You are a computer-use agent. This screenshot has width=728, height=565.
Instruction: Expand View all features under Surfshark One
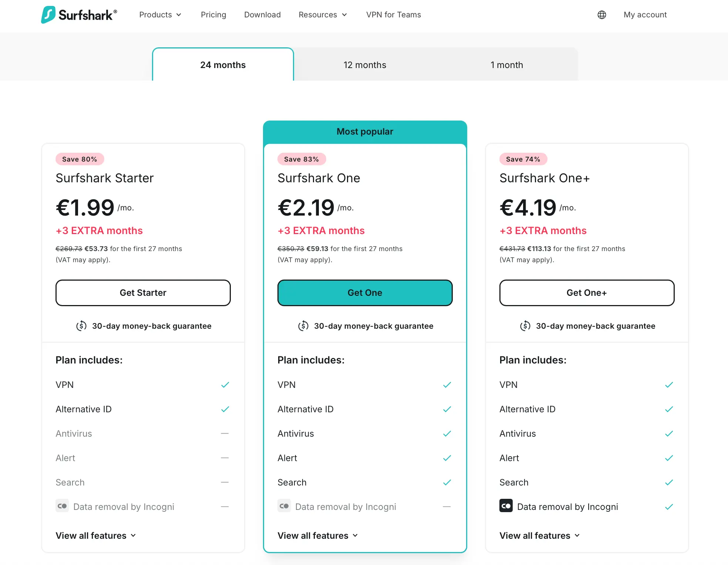pos(317,535)
